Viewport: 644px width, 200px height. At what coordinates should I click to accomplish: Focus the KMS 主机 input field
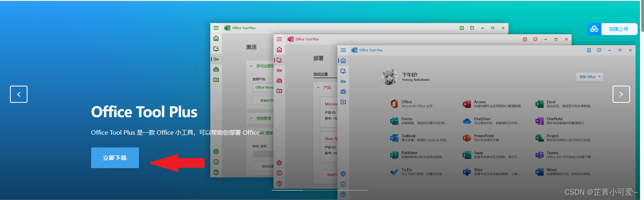pos(263,154)
